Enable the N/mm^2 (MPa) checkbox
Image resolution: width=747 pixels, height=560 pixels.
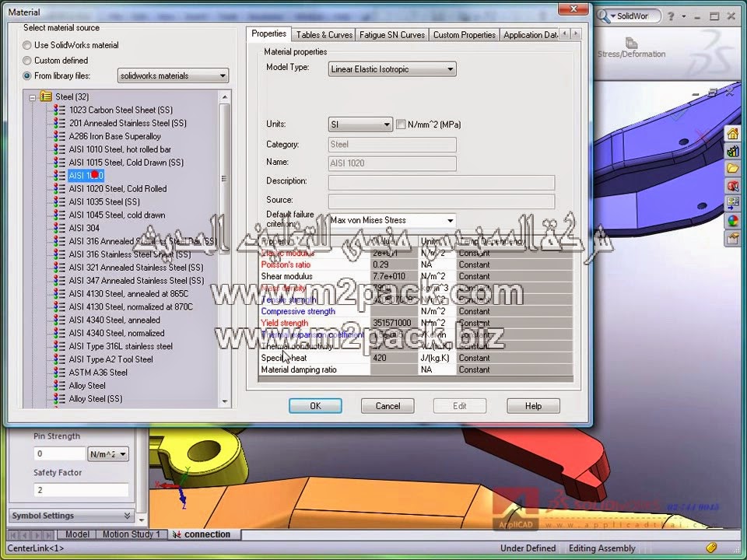pyautogui.click(x=401, y=124)
